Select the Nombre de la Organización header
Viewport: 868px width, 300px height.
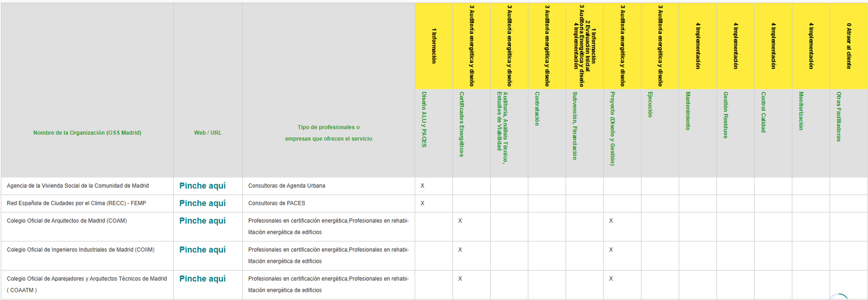click(x=87, y=133)
